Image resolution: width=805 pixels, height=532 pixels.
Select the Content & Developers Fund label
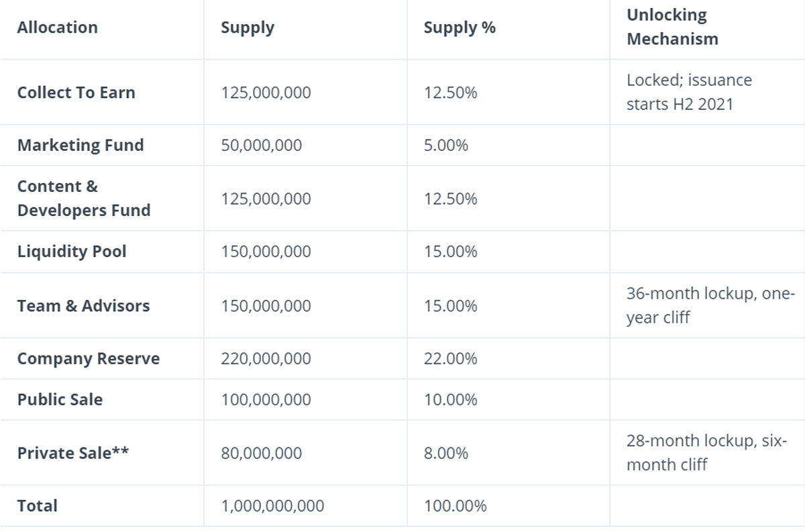(84, 198)
